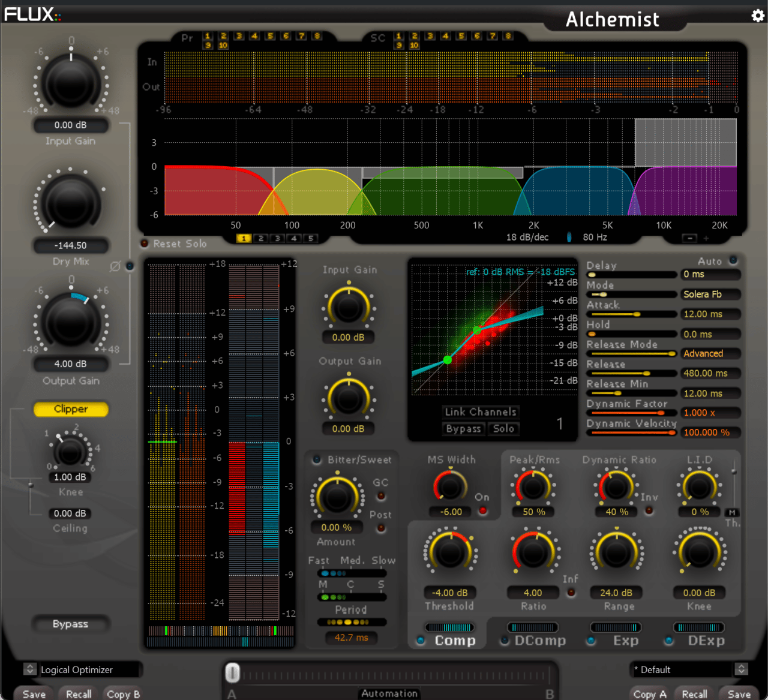
Task: Select frequency band 1 below the spectrum display
Action: [x=244, y=238]
